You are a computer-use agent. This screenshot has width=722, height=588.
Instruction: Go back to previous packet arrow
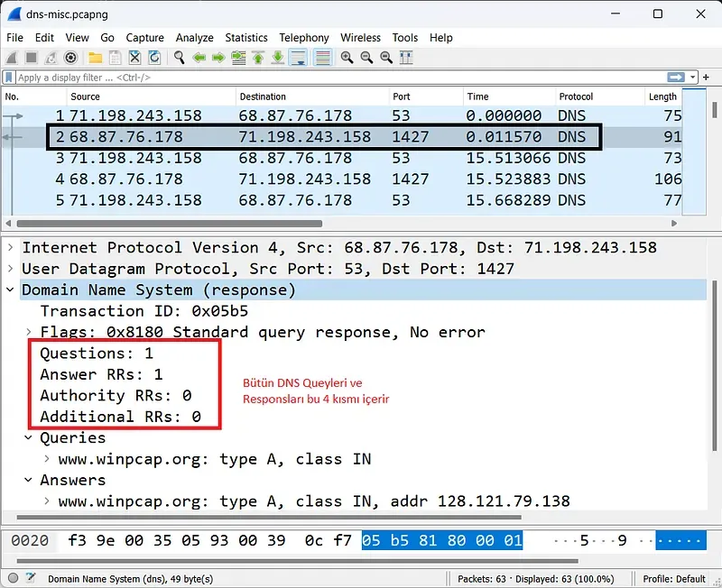pos(199,58)
